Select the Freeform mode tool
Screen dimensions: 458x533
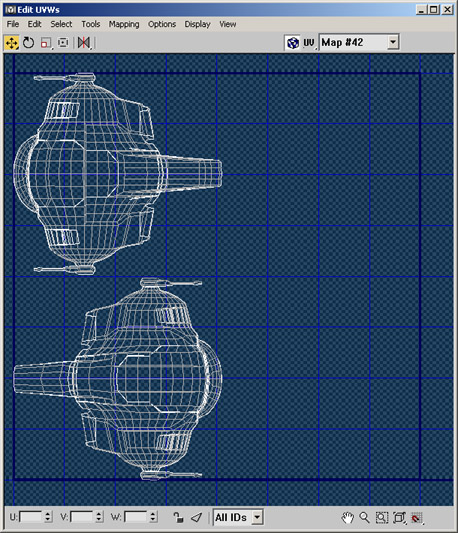click(63, 43)
